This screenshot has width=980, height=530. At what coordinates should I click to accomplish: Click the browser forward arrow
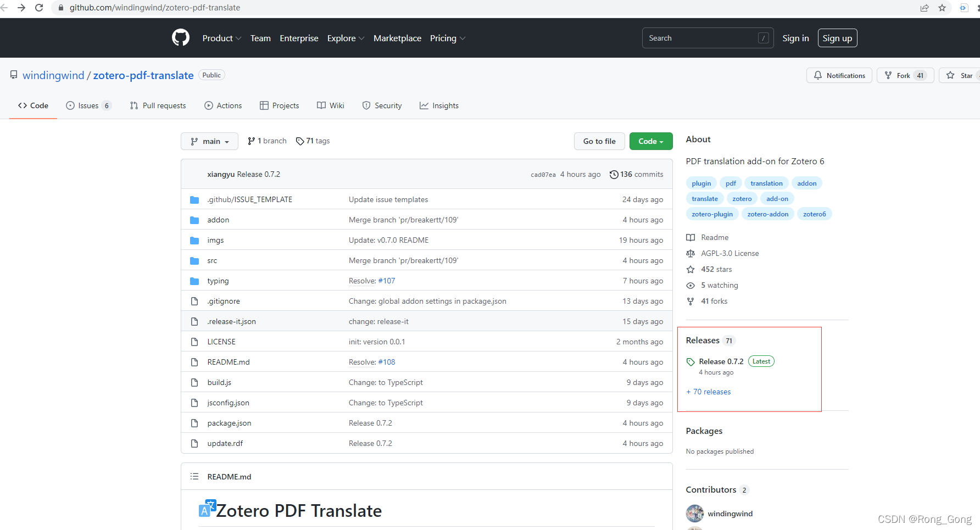[x=21, y=8]
